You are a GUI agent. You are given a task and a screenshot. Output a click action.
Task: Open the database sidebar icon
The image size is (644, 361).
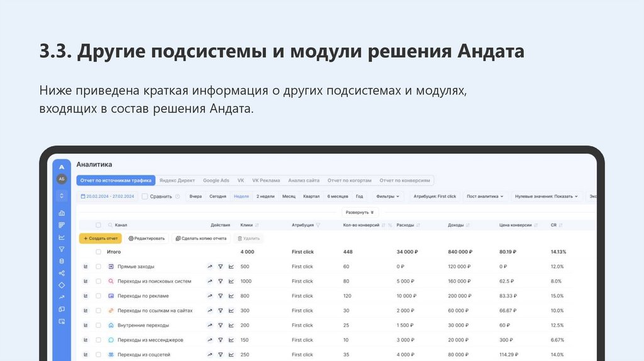(62, 261)
